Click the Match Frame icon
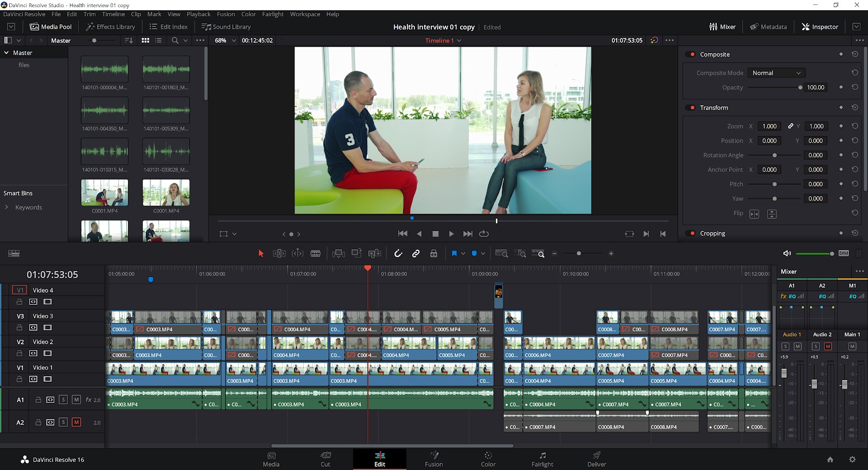The image size is (868, 470). click(x=629, y=234)
